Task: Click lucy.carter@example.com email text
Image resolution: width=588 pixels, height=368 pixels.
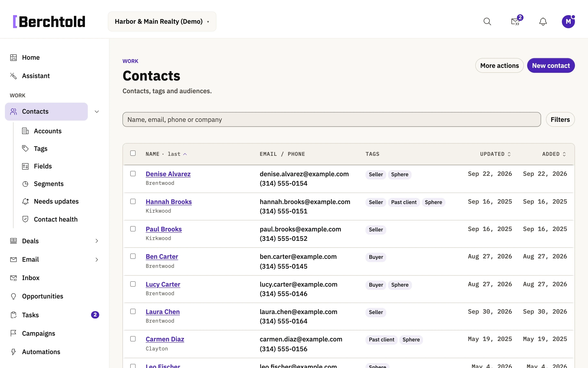Action: coord(298,284)
